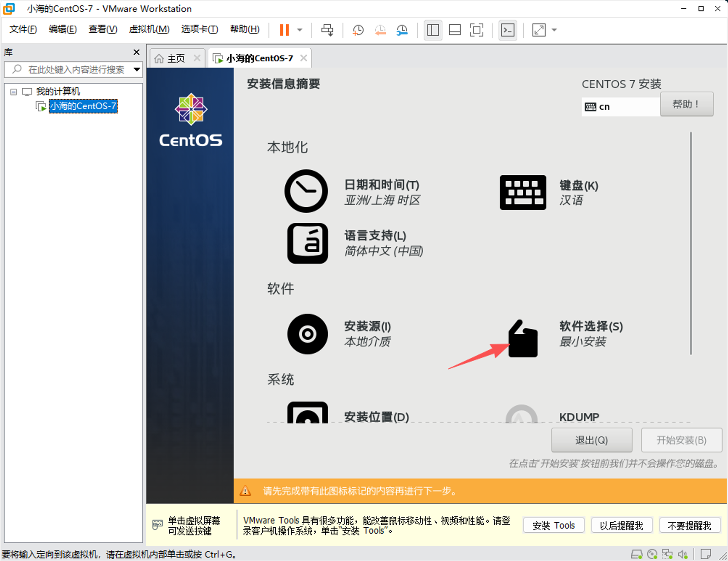
Task: Close the library panel
Action: (136, 52)
